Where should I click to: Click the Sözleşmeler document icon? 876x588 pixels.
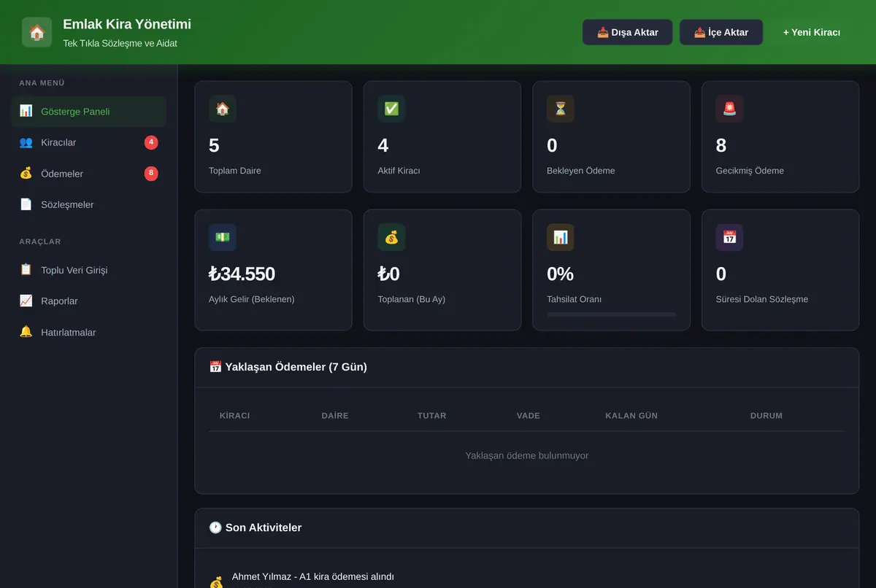[x=26, y=204]
